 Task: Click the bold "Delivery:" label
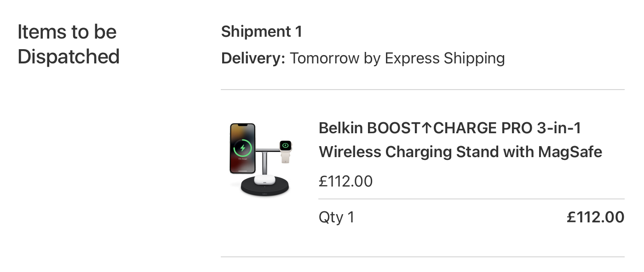(253, 58)
